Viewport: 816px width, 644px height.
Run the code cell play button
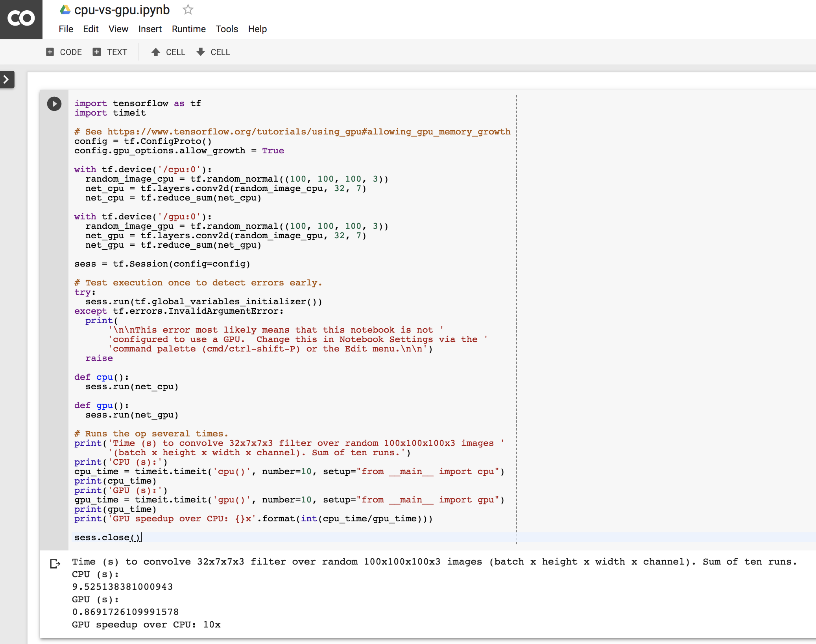(x=54, y=104)
